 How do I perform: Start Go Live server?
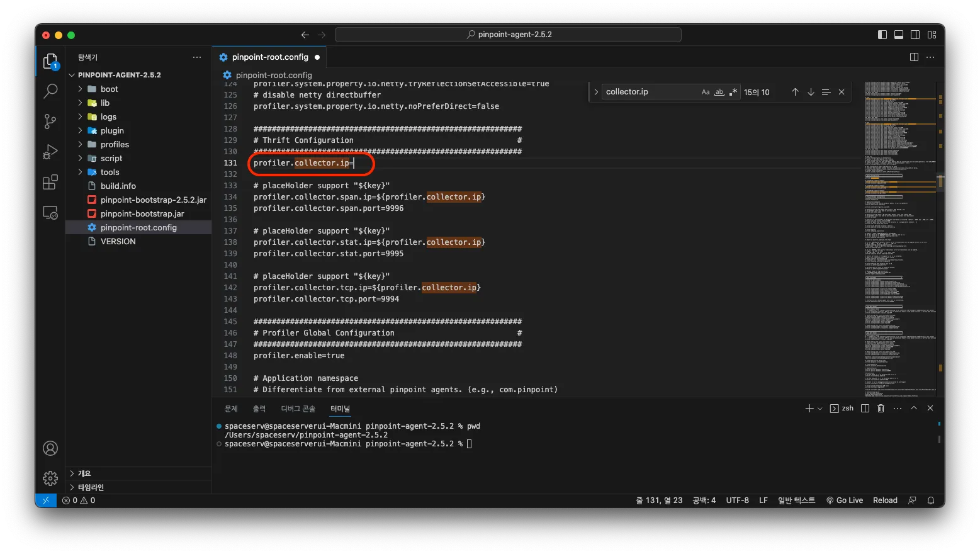click(x=844, y=500)
